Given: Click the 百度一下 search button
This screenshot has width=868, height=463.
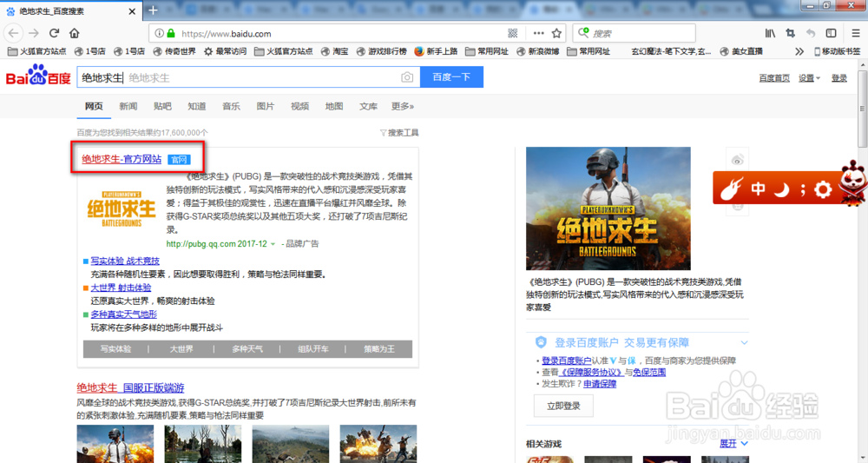Looking at the screenshot, I should tap(451, 77).
